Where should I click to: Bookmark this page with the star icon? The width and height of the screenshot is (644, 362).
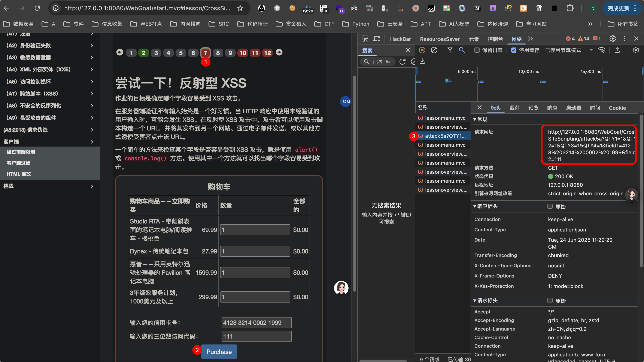click(x=240, y=8)
